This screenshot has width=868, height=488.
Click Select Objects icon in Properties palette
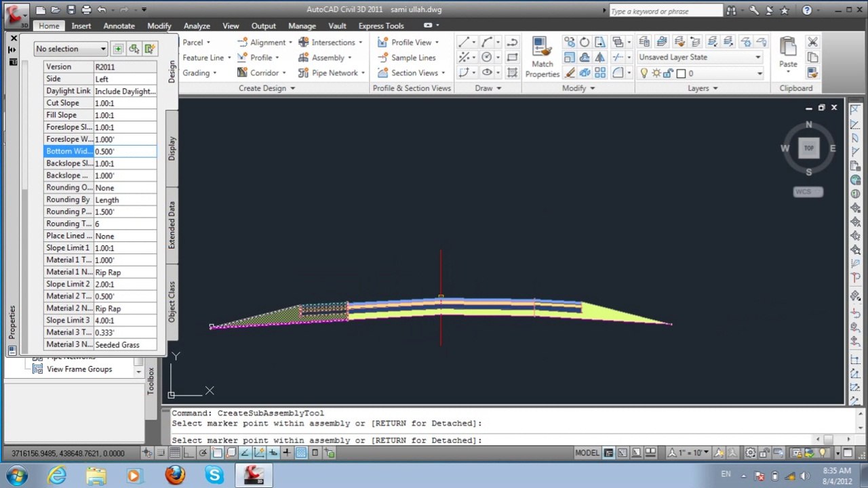pyautogui.click(x=134, y=49)
